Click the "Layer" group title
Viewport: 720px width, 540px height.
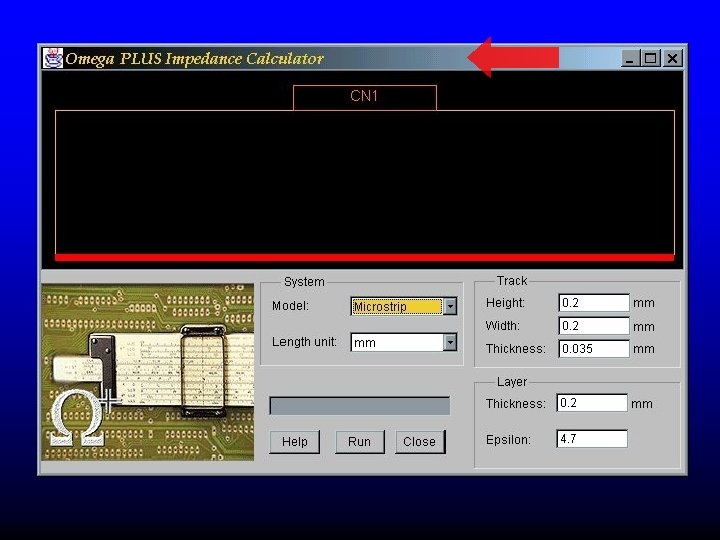coord(512,382)
